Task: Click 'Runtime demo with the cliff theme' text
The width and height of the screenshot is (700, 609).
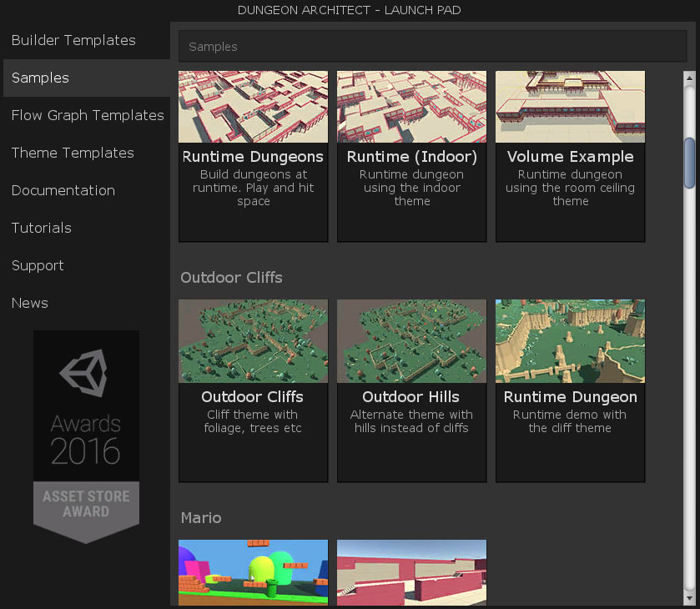Action: click(x=570, y=421)
